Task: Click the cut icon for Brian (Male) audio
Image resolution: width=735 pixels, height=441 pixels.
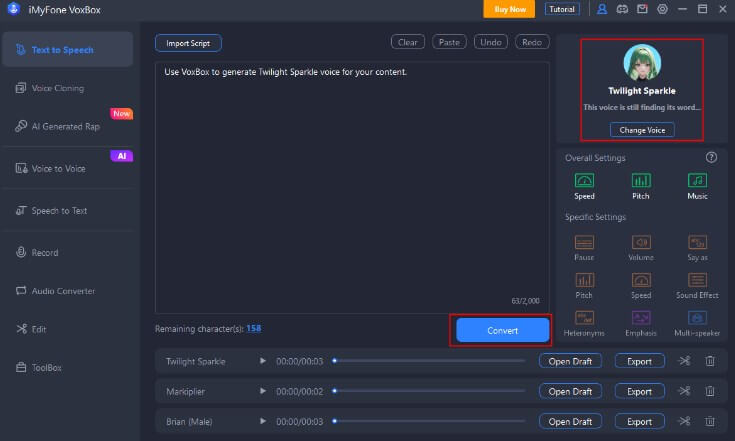Action: (684, 421)
